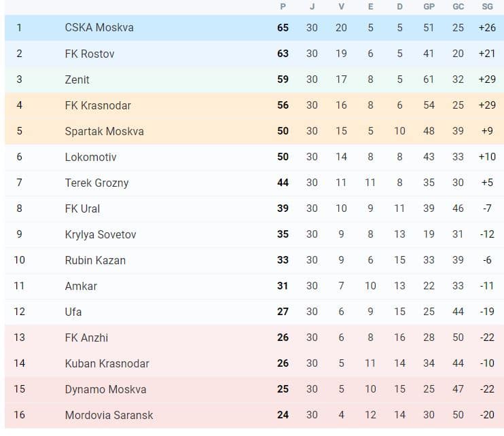This screenshot has width=504, height=436.
Task: Select the FK Anzhi team name
Action: (x=86, y=338)
